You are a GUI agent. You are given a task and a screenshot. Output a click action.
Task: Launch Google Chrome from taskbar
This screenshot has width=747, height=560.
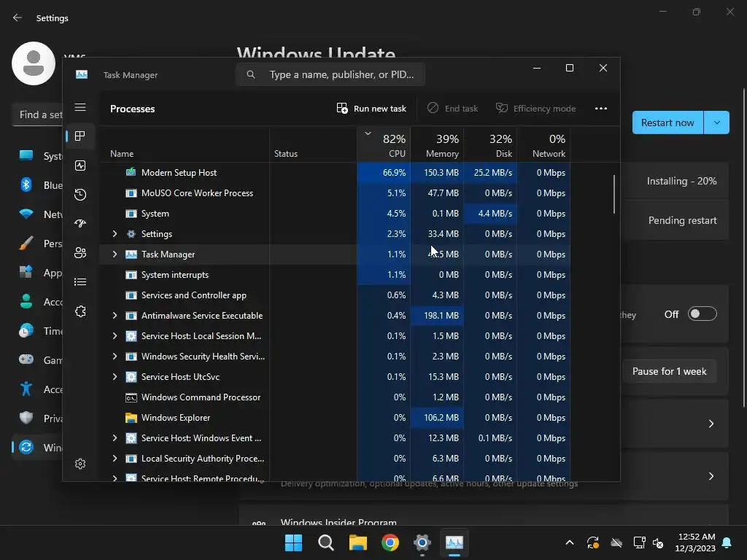[390, 542]
